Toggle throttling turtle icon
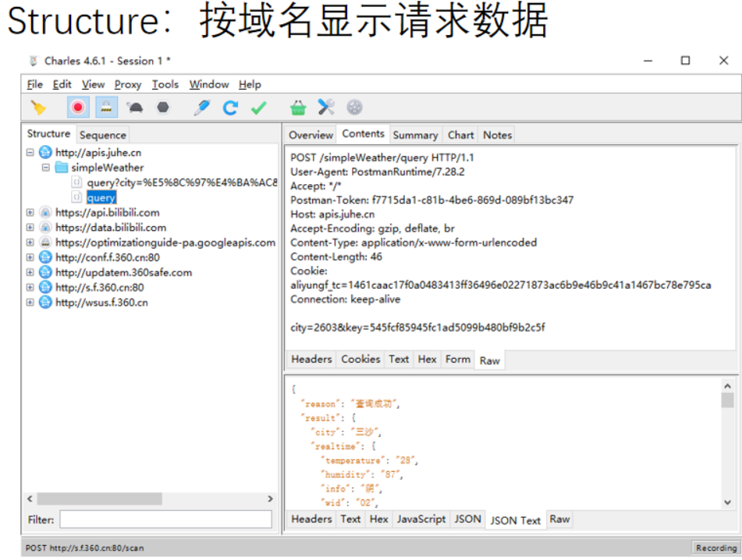The image size is (742, 560). 135,108
